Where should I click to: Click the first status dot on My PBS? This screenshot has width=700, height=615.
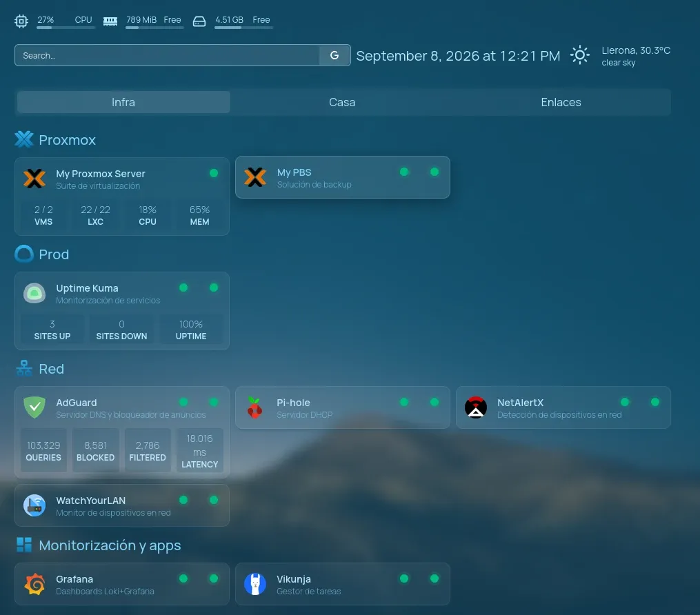coord(404,172)
